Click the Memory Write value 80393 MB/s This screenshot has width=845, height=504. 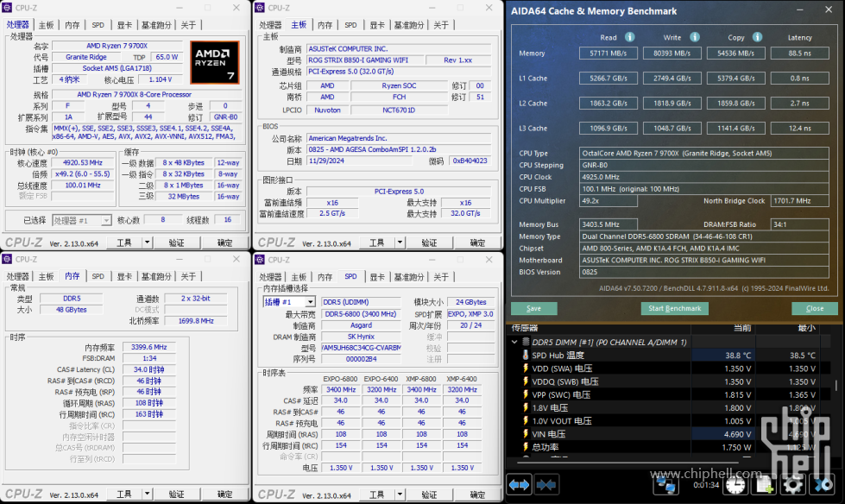click(x=672, y=54)
